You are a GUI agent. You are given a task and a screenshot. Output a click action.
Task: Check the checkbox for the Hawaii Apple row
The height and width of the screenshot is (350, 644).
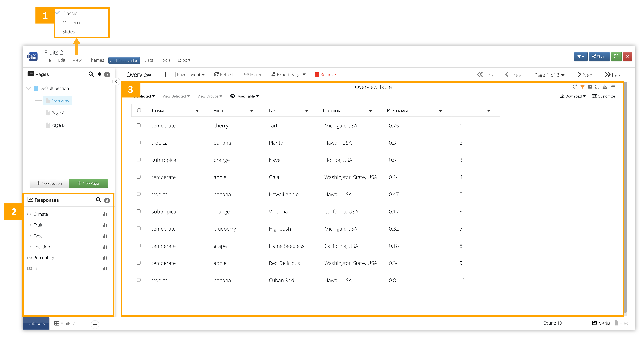139,194
